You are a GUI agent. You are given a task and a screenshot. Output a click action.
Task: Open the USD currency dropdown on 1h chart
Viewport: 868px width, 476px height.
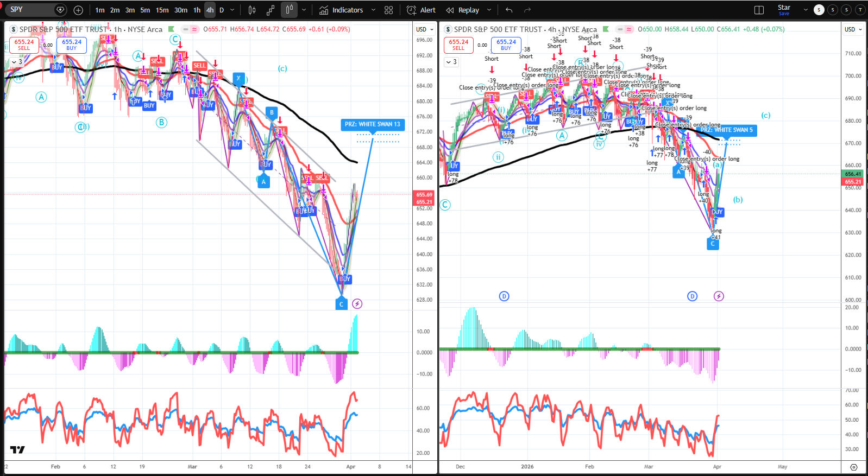click(425, 29)
